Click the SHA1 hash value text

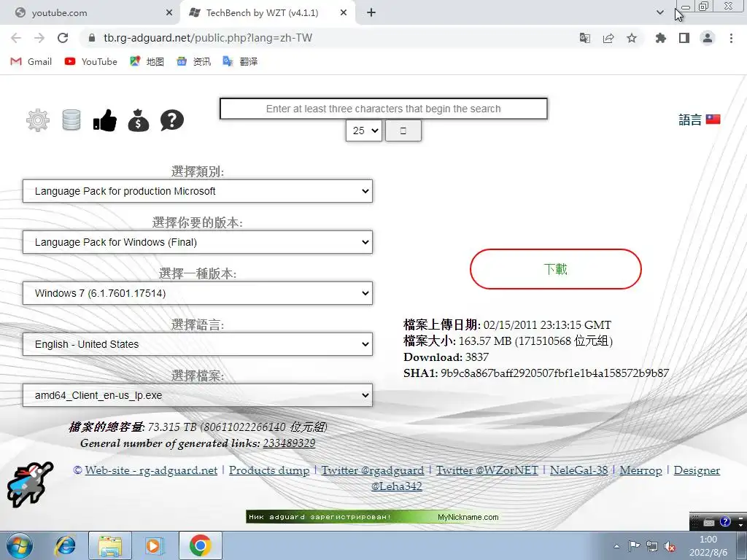click(554, 373)
